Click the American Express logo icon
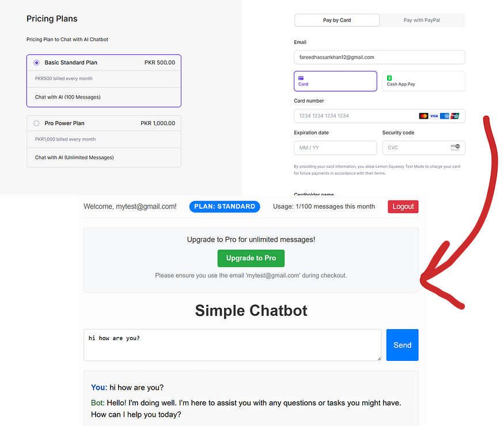Viewport: 504px width, 426px height. [x=445, y=116]
